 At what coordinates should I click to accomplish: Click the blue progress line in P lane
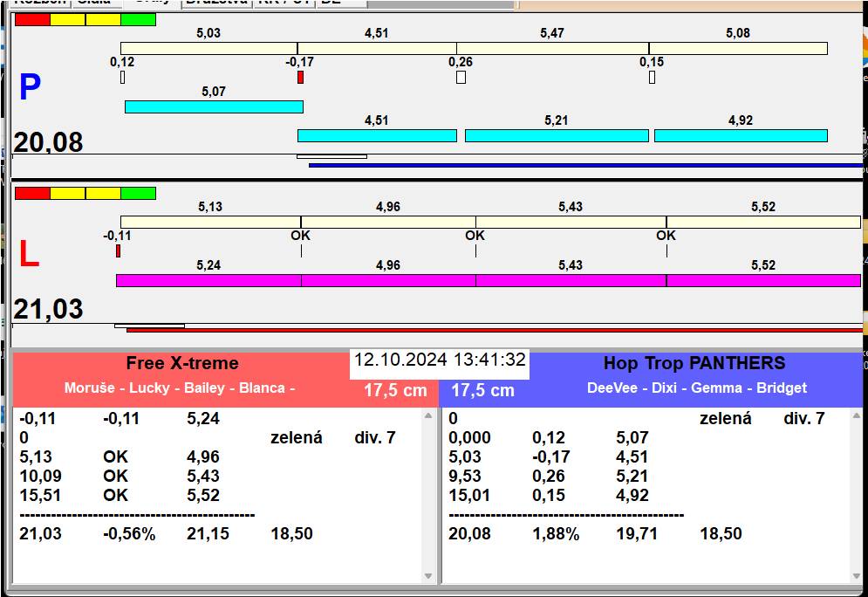click(585, 165)
